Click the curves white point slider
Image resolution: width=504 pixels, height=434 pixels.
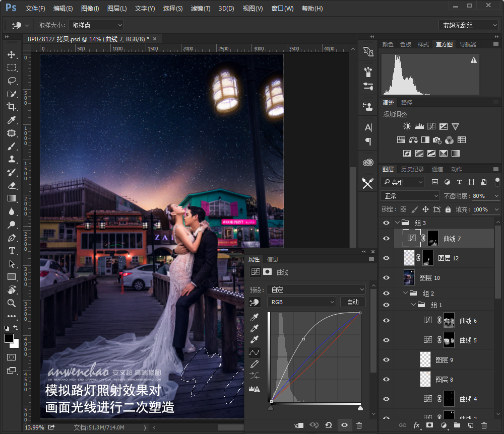click(360, 408)
